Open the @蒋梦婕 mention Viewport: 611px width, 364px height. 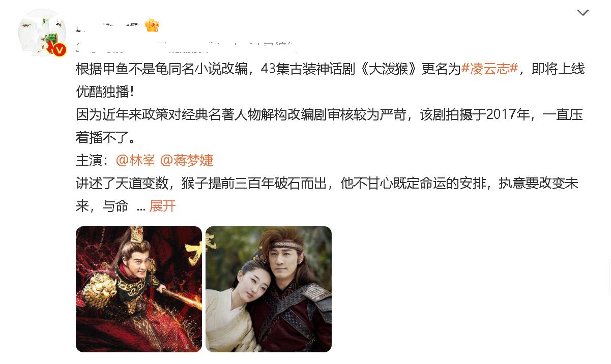(187, 161)
